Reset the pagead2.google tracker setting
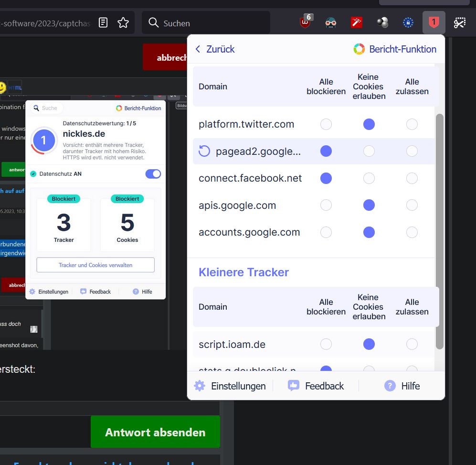 tap(204, 151)
